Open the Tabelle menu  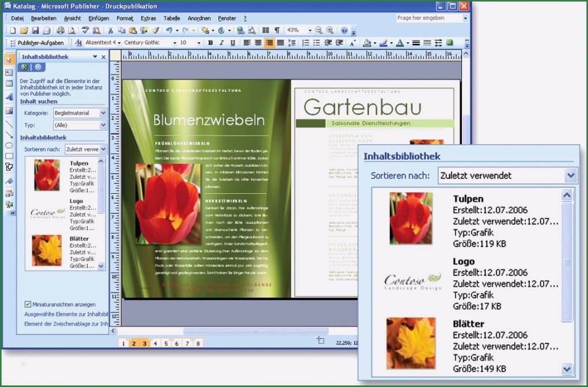point(172,18)
